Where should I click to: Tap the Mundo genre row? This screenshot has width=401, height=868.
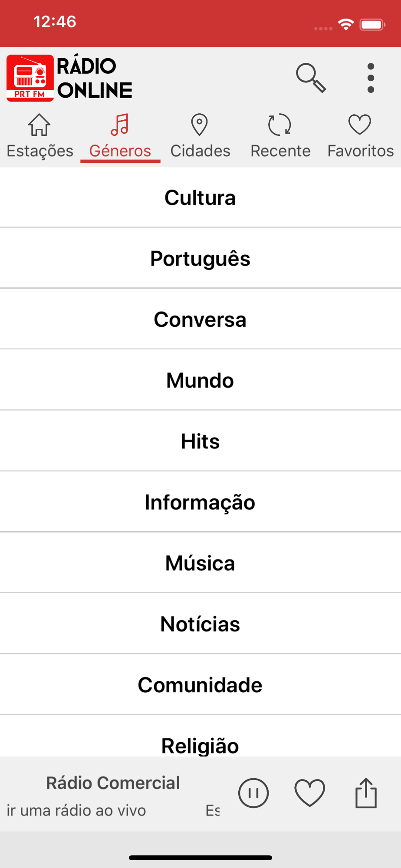coord(200,380)
